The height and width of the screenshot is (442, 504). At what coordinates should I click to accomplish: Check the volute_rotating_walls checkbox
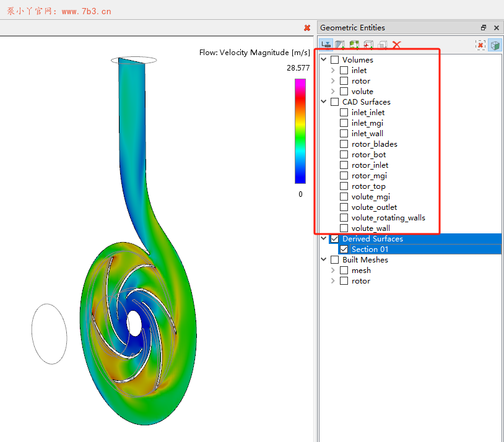pos(344,218)
